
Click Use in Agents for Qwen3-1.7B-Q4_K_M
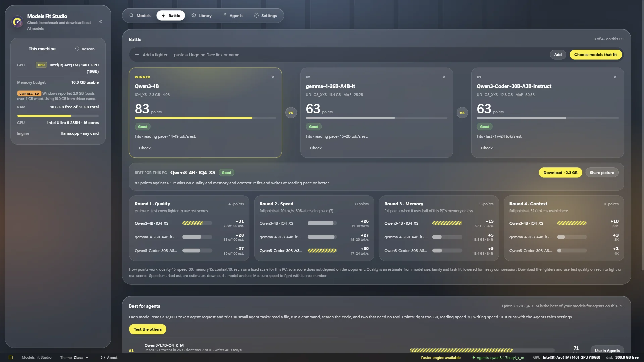607,350
